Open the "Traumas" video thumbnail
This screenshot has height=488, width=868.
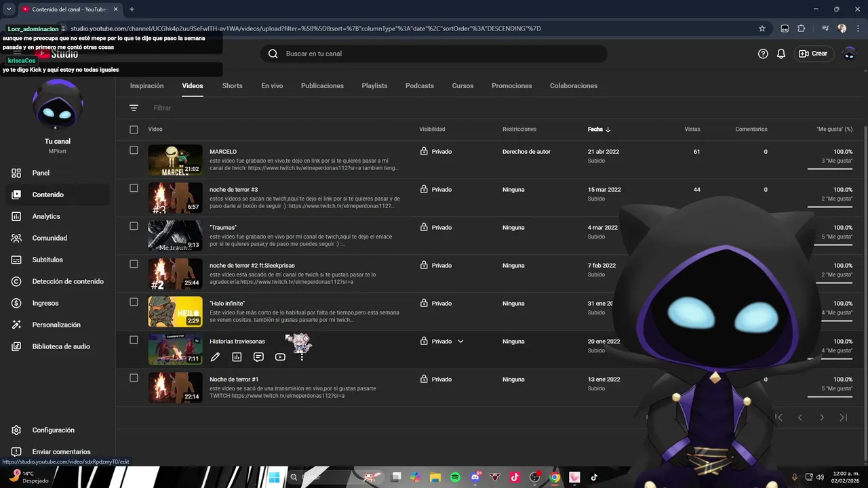(175, 236)
